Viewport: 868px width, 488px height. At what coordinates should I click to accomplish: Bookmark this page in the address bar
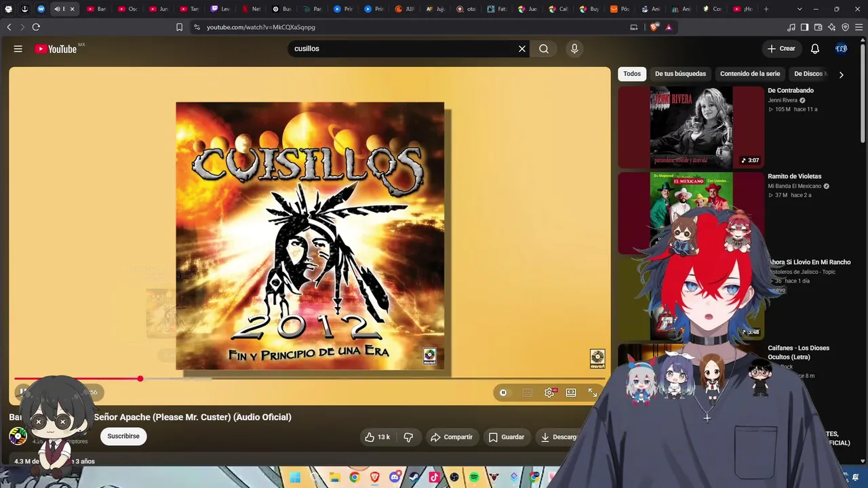(x=179, y=27)
